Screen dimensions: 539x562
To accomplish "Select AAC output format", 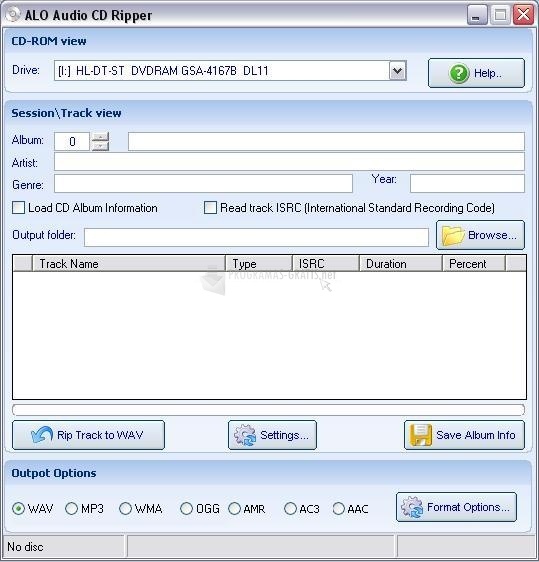I will pyautogui.click(x=339, y=508).
